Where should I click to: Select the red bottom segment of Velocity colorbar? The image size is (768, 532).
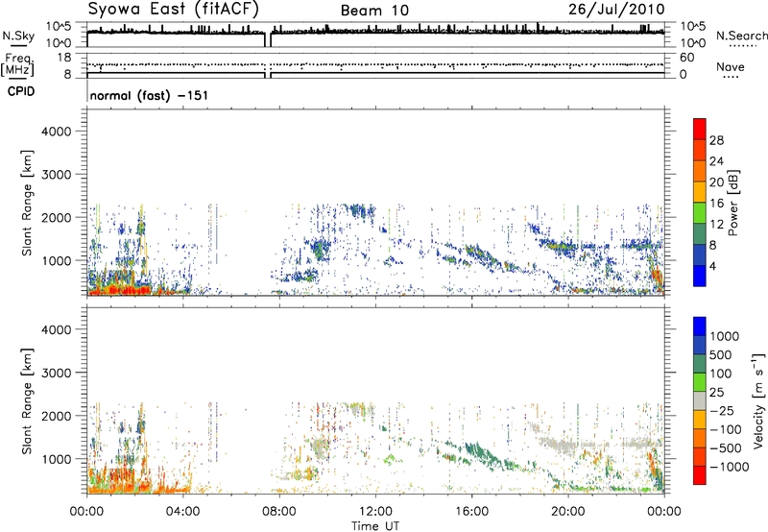pos(700,475)
